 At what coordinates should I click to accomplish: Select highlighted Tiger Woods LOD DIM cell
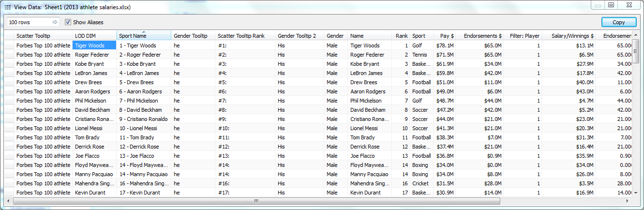(x=94, y=45)
